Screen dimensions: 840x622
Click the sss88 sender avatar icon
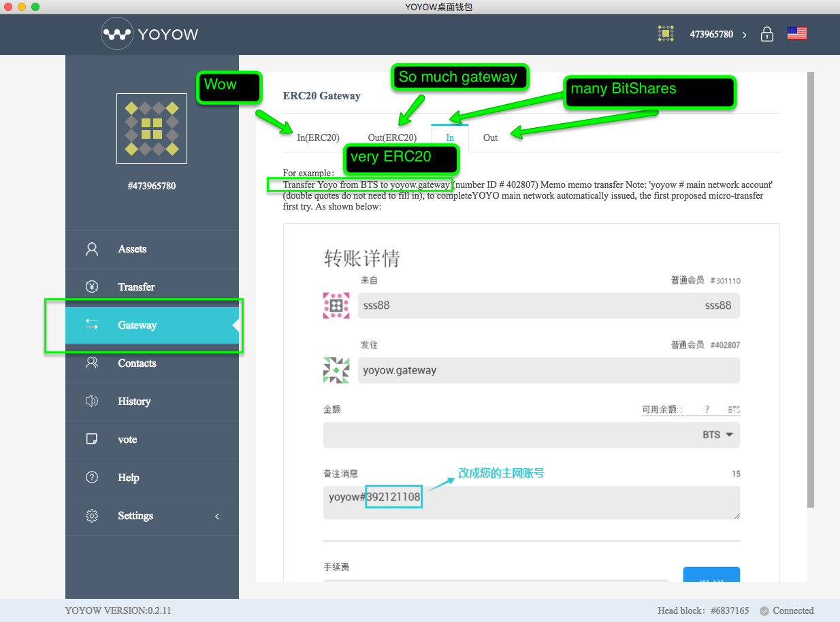pyautogui.click(x=336, y=306)
